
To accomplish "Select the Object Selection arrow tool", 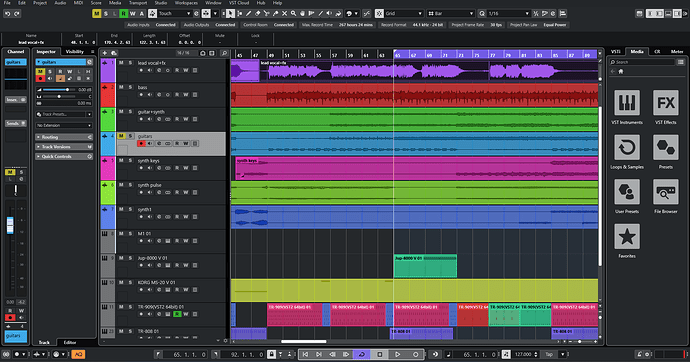I will [x=230, y=14].
